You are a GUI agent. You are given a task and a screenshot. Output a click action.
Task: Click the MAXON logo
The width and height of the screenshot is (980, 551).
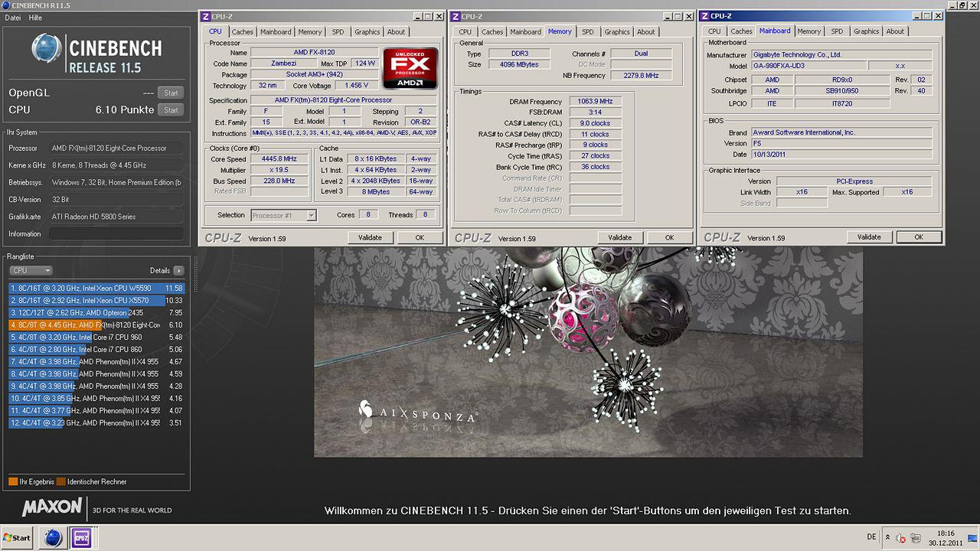click(52, 507)
